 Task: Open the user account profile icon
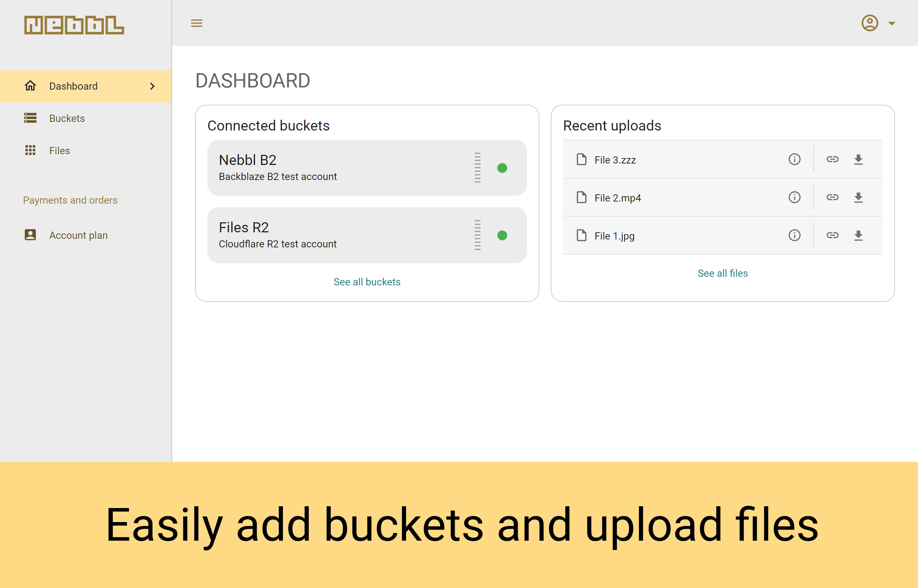(870, 23)
